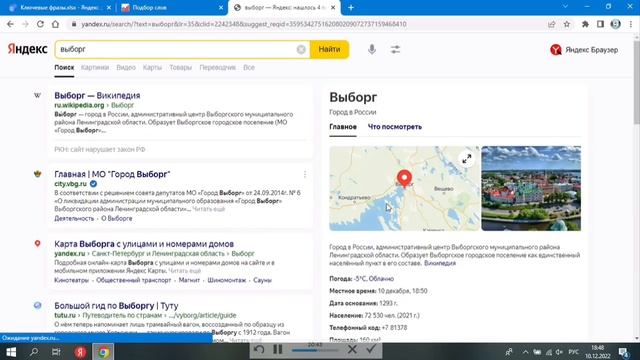This screenshot has width=640, height=360.
Task: Open Task View on taskbar
Action: [56, 352]
